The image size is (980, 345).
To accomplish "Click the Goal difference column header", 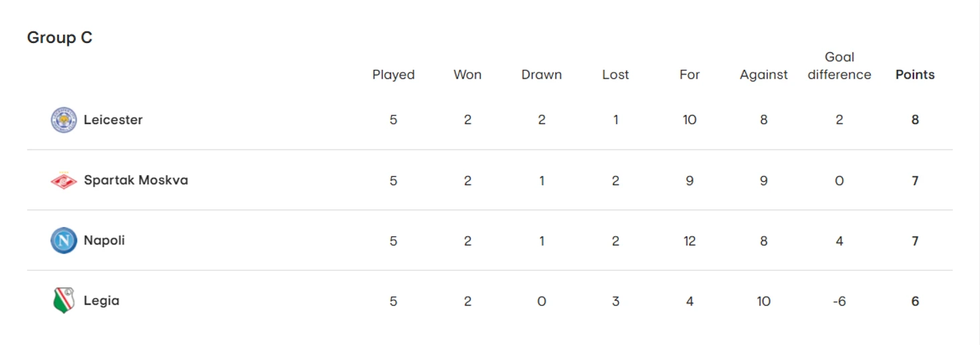I will tap(839, 66).
